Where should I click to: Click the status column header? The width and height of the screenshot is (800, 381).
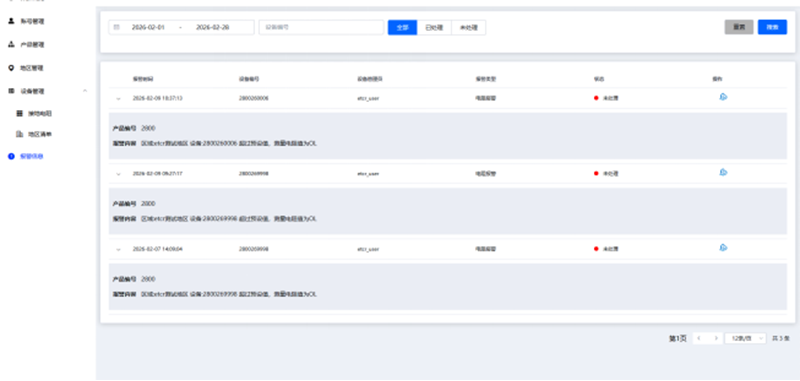click(598, 79)
